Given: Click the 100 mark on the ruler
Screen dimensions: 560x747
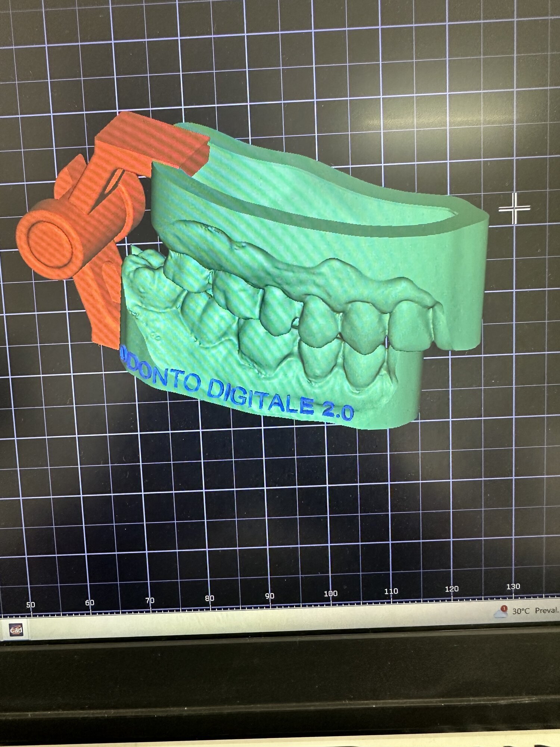Looking at the screenshot, I should click(x=330, y=593).
